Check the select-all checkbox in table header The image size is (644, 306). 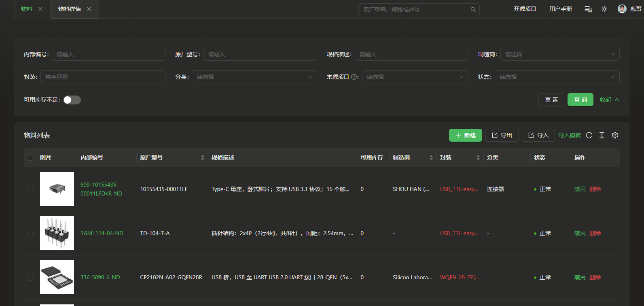click(30, 157)
